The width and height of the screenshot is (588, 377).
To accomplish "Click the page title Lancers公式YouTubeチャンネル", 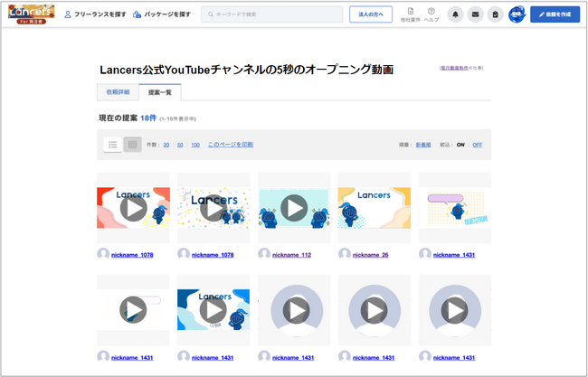I will pos(246,70).
